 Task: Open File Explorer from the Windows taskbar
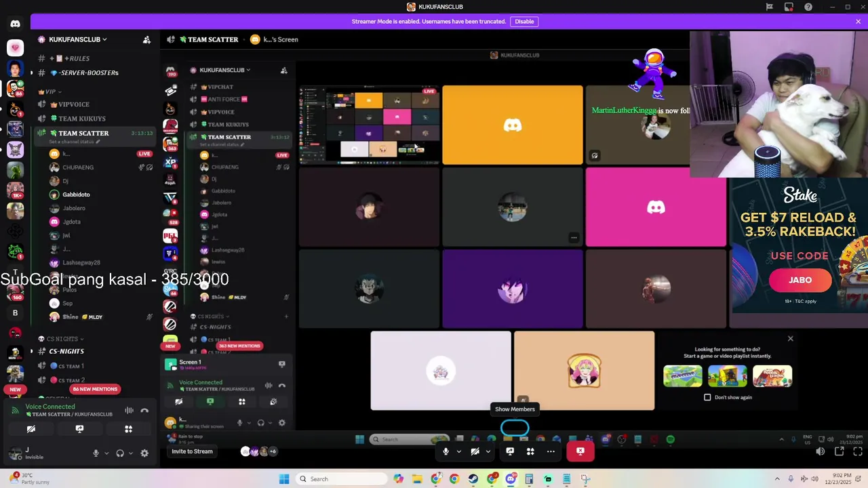[x=417, y=479]
